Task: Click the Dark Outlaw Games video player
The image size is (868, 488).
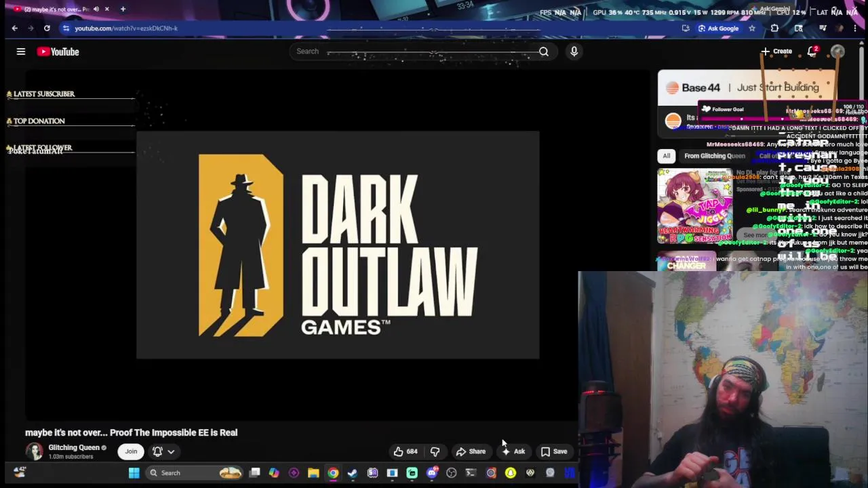Action: click(x=338, y=245)
